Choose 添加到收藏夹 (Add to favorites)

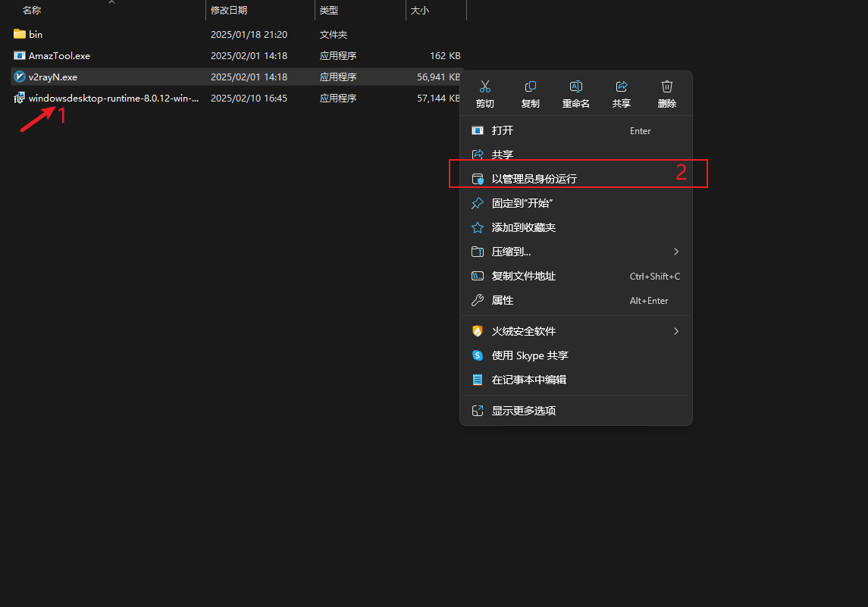pyautogui.click(x=523, y=227)
